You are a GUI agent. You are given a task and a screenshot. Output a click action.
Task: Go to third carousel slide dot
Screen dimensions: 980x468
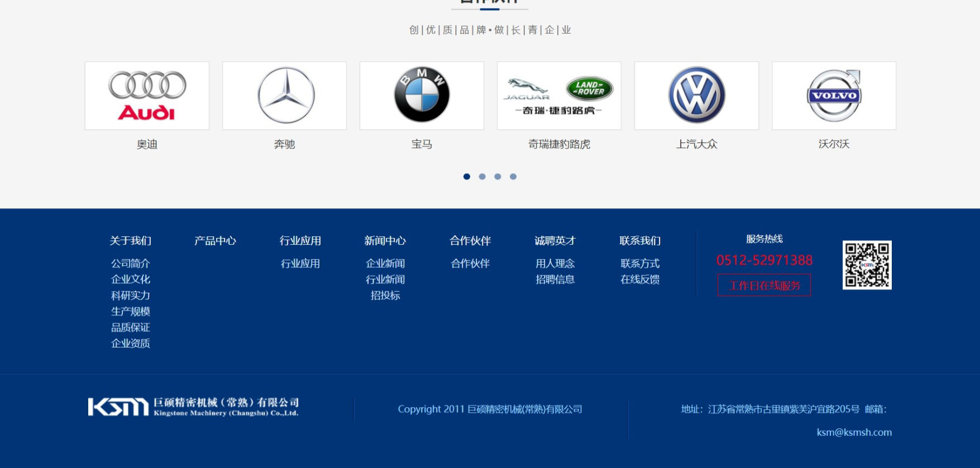coord(498,176)
